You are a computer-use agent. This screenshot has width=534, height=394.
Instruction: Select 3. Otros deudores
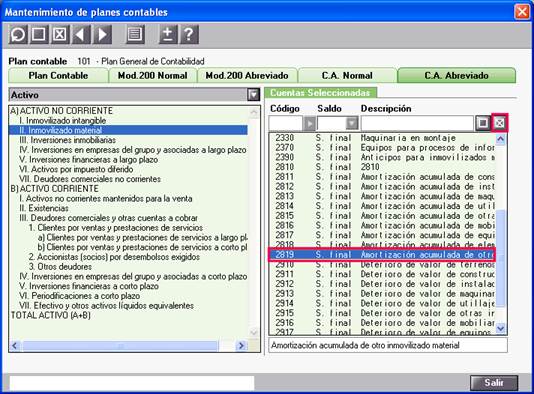point(60,267)
